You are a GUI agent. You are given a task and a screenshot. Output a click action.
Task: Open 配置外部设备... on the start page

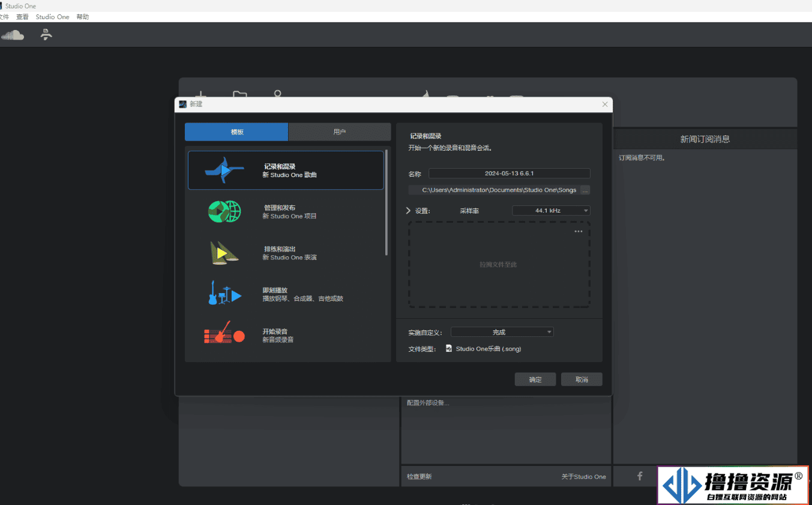coord(428,403)
